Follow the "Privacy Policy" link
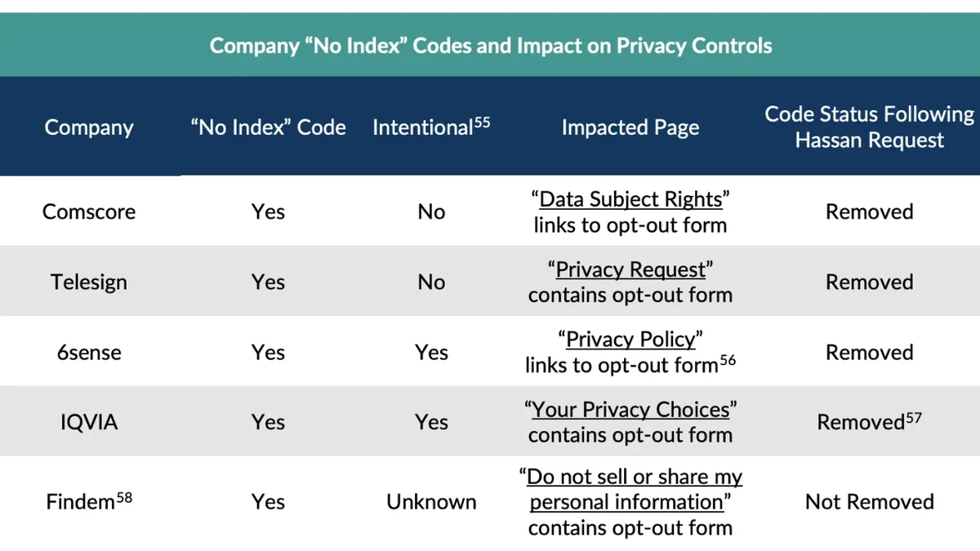 tap(630, 340)
